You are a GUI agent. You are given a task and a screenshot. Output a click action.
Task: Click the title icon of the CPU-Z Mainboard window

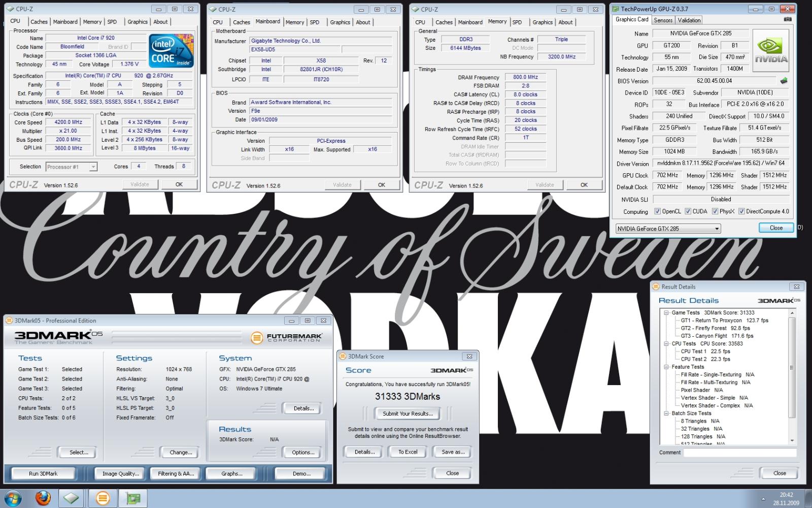[213, 9]
